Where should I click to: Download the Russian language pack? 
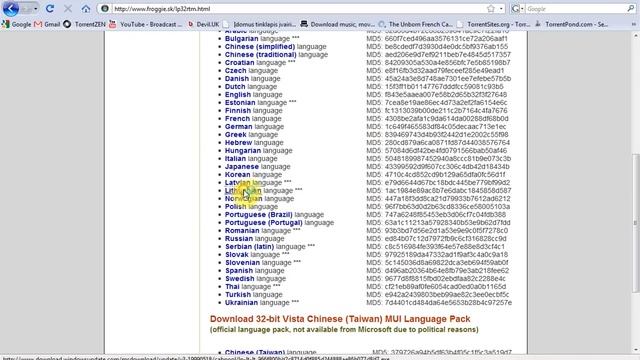[x=239, y=239]
